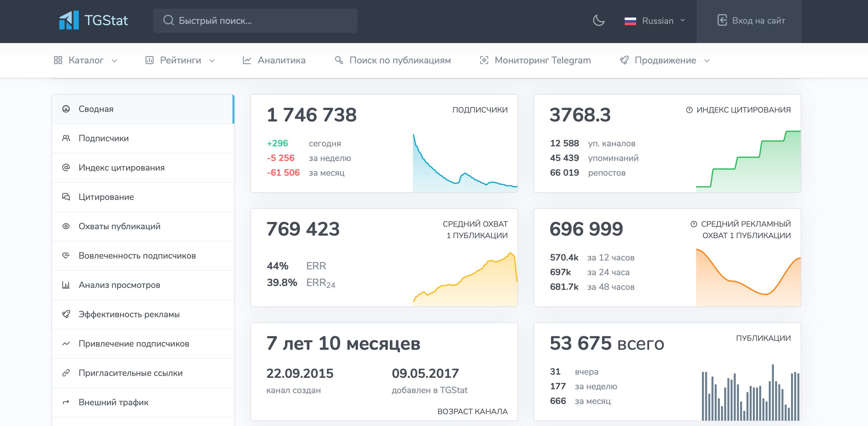Toggle dark mode with moon icon
The width and height of the screenshot is (868, 426).
tap(599, 20)
